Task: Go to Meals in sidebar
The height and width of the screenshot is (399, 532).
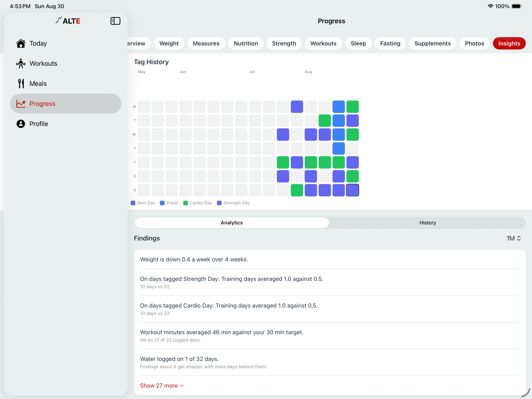Action: (x=66, y=84)
